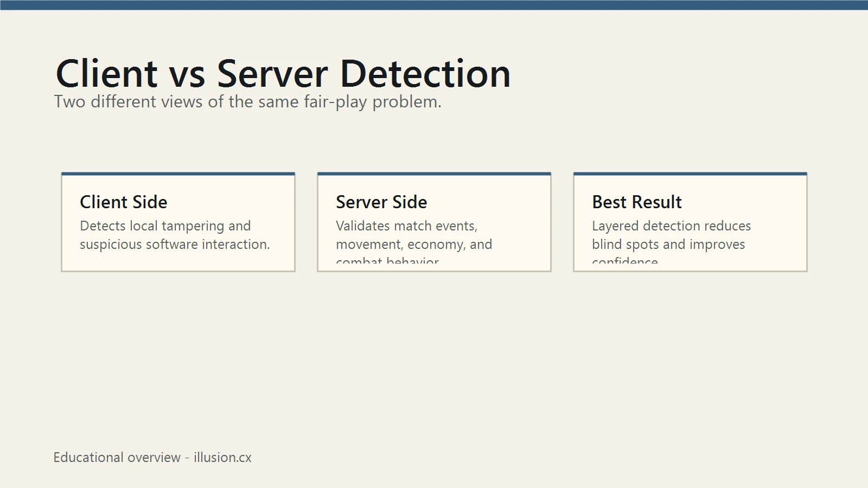Click the 'Client Side' card heading
The width and height of the screenshot is (868, 488).
pyautogui.click(x=124, y=202)
